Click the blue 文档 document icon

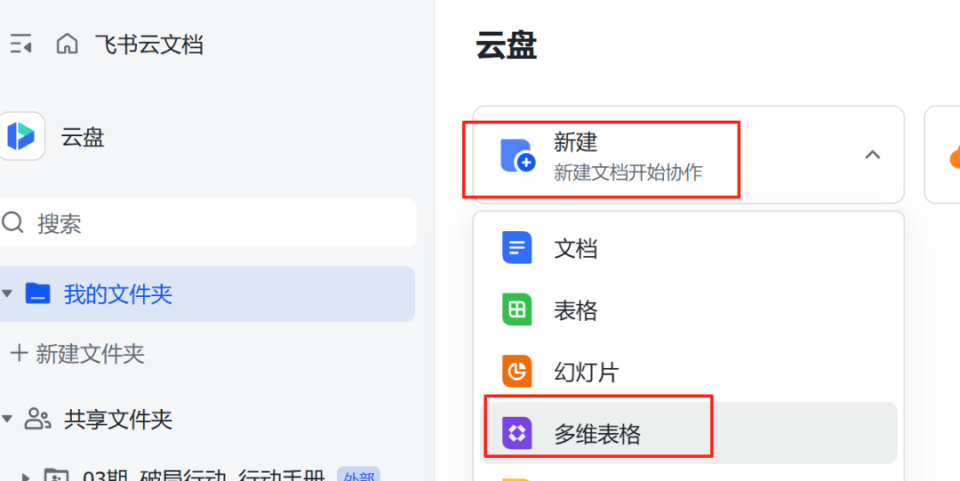[517, 247]
